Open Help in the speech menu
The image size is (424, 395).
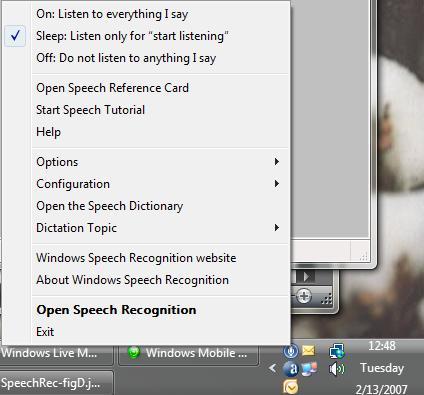[146, 132]
